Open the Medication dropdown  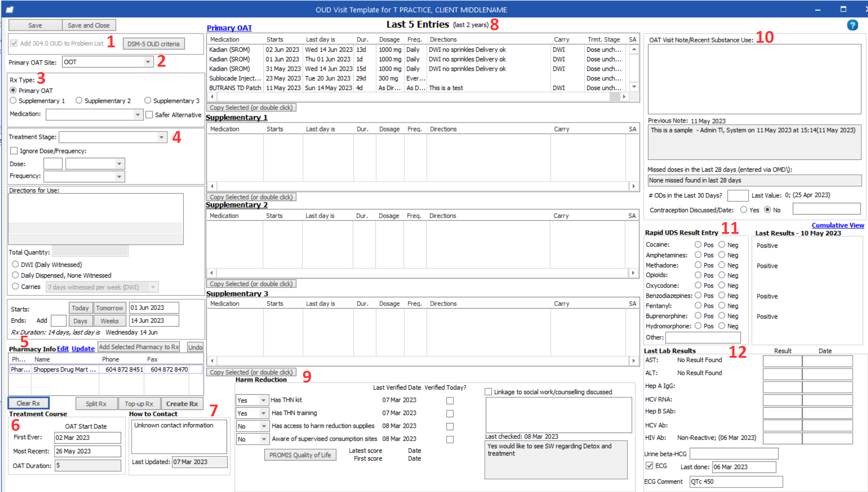[x=138, y=114]
